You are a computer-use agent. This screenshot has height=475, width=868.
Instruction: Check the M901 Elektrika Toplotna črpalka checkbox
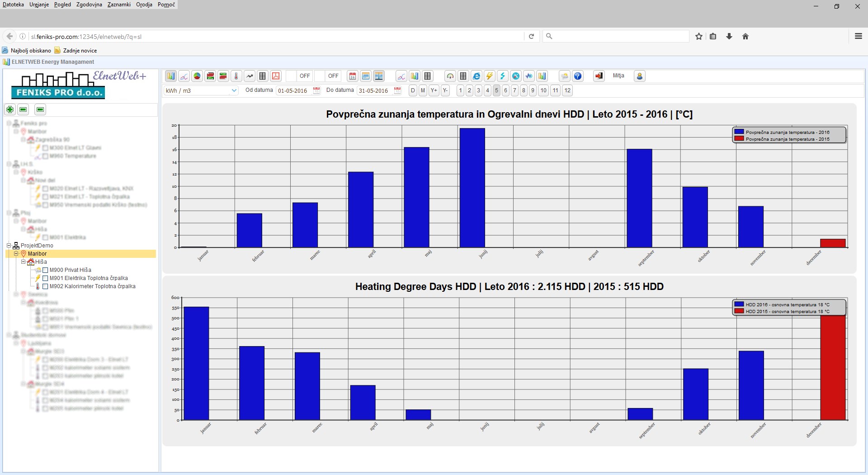[45, 278]
